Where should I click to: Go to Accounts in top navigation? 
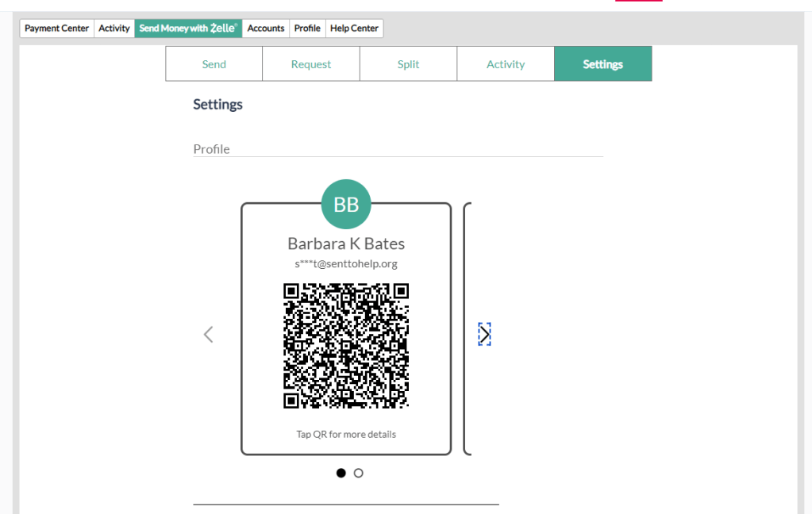(266, 29)
